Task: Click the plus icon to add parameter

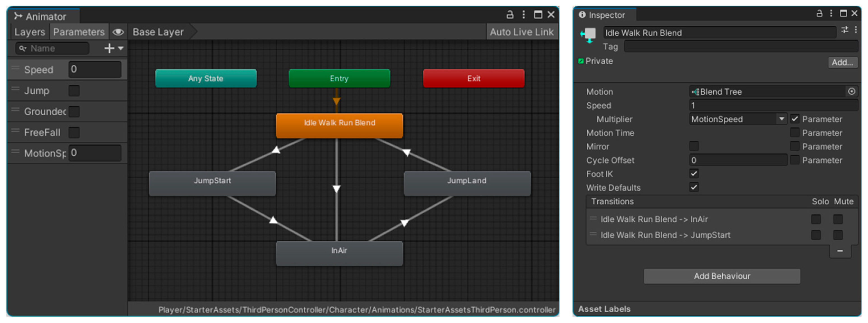Action: coord(109,48)
